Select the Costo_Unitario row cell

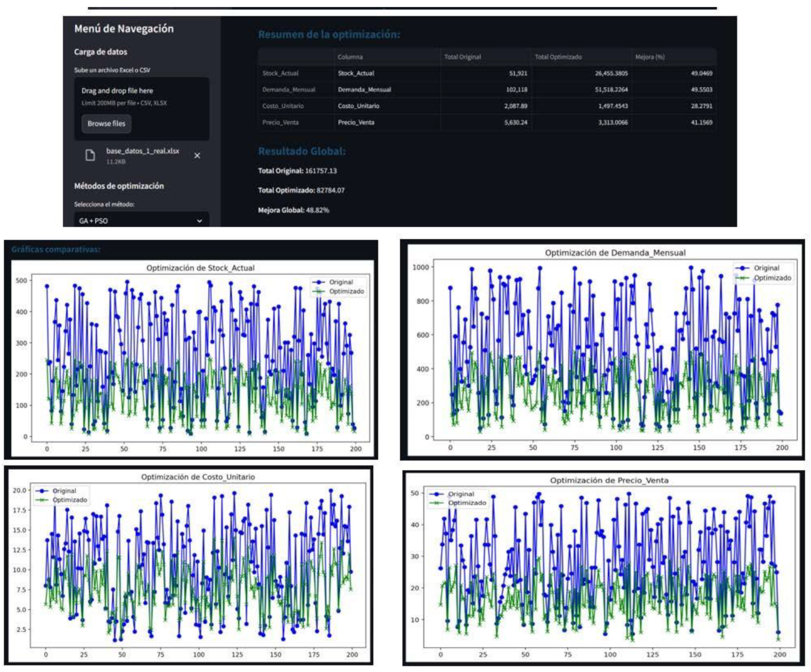[358, 106]
